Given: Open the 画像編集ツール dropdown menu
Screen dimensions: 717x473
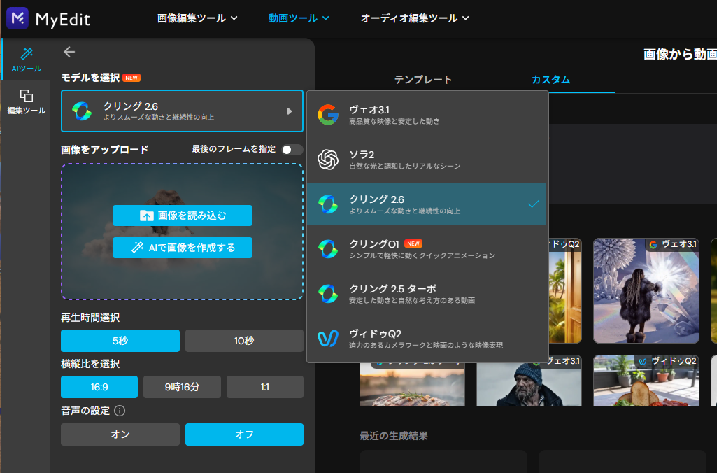Looking at the screenshot, I should click(197, 18).
